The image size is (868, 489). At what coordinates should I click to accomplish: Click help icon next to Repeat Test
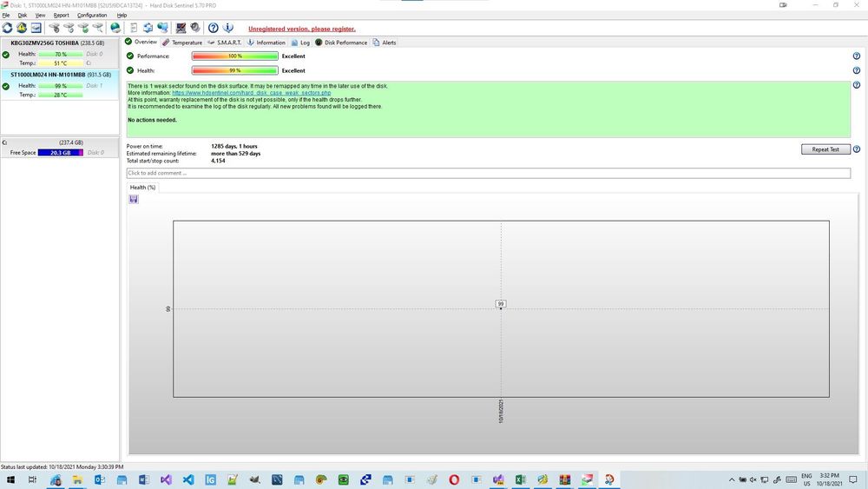pyautogui.click(x=857, y=149)
